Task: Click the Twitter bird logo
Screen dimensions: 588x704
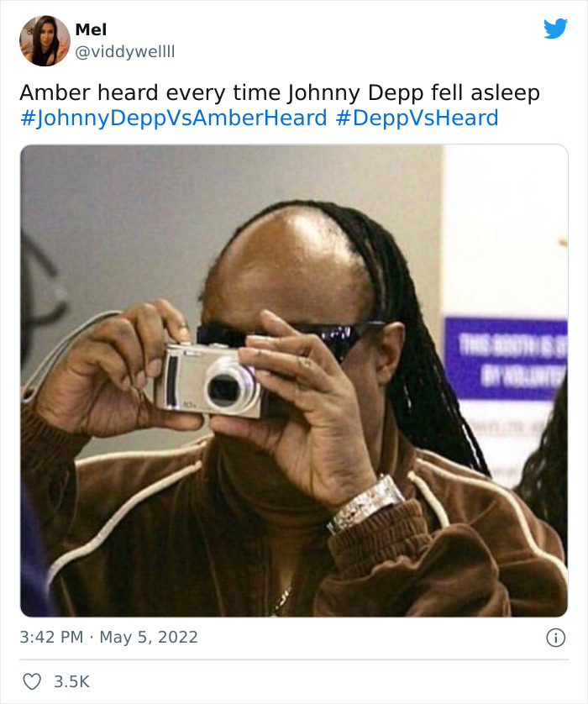Action: click(x=555, y=29)
